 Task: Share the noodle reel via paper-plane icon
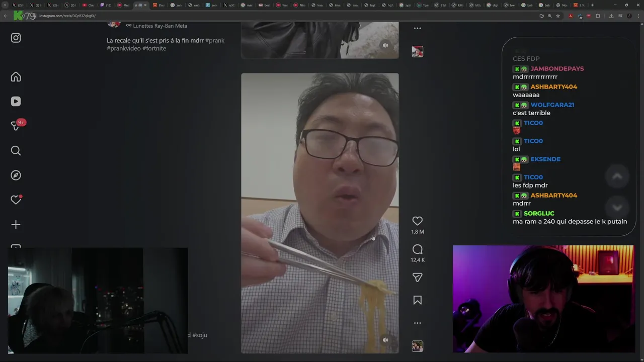click(417, 277)
